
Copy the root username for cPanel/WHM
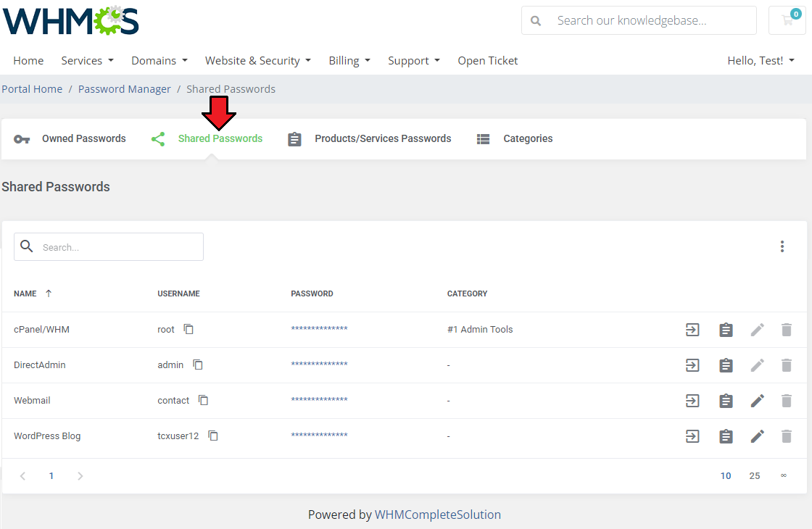[x=188, y=329]
